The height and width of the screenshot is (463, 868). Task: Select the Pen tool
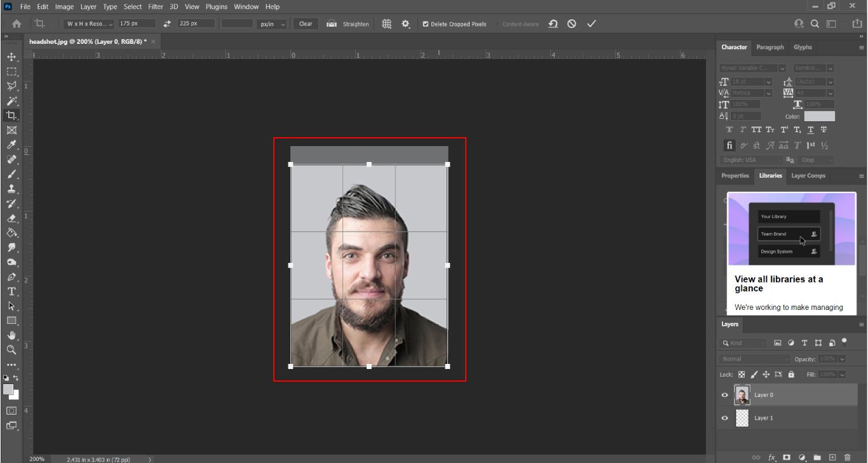pyautogui.click(x=11, y=277)
